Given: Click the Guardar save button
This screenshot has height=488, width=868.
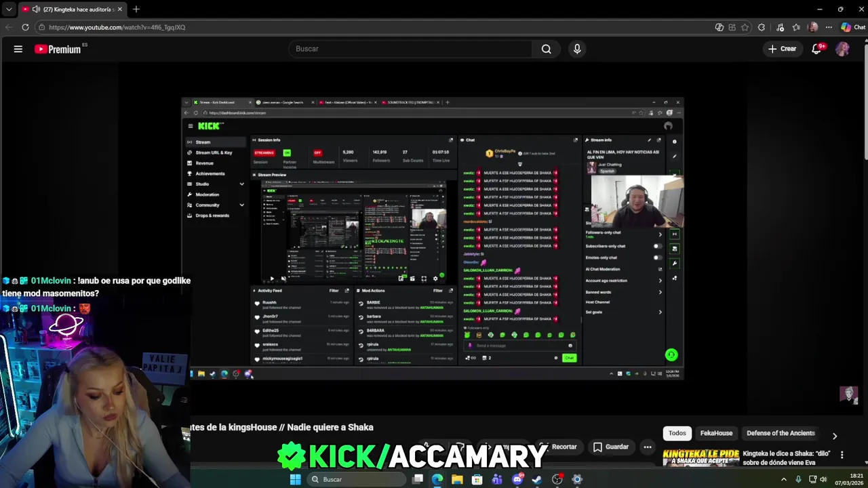Looking at the screenshot, I should [x=611, y=447].
